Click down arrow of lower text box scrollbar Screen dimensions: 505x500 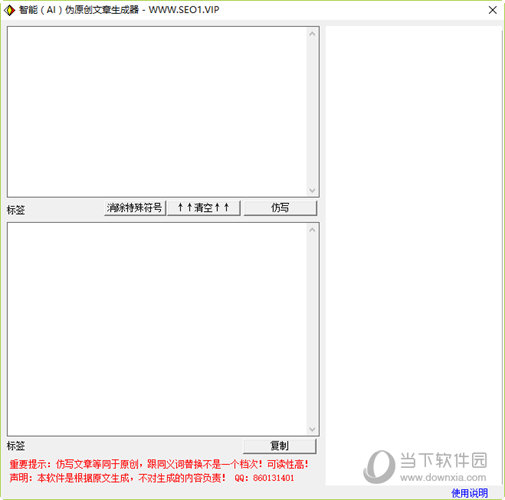[x=312, y=429]
